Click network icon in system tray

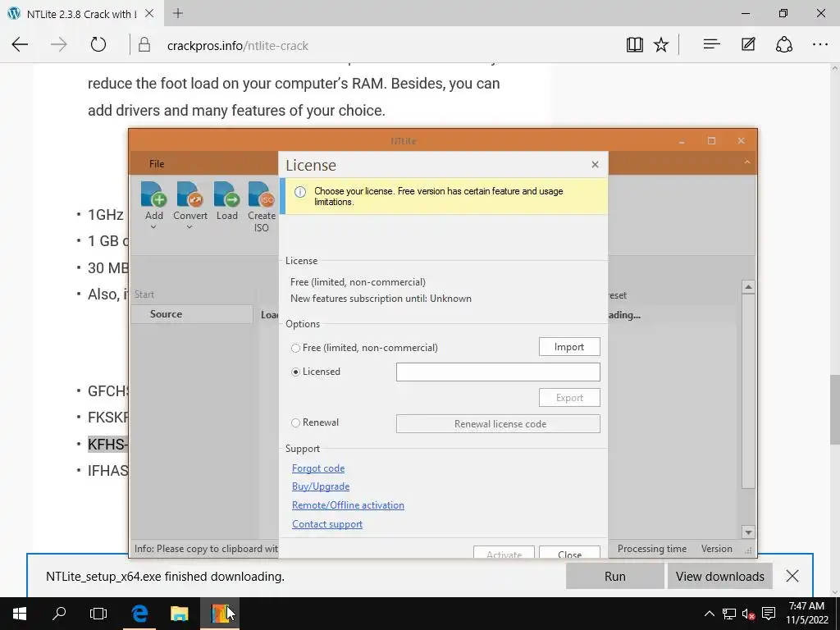tap(728, 614)
